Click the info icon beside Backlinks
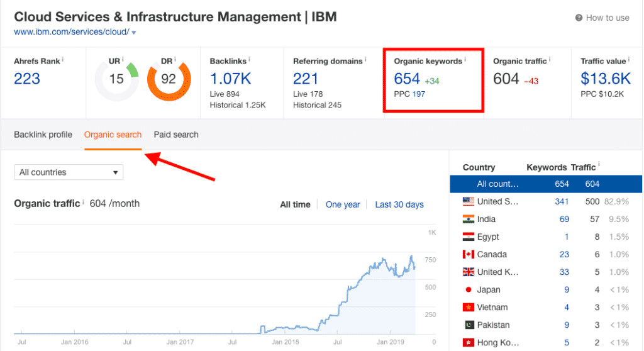 (x=249, y=60)
